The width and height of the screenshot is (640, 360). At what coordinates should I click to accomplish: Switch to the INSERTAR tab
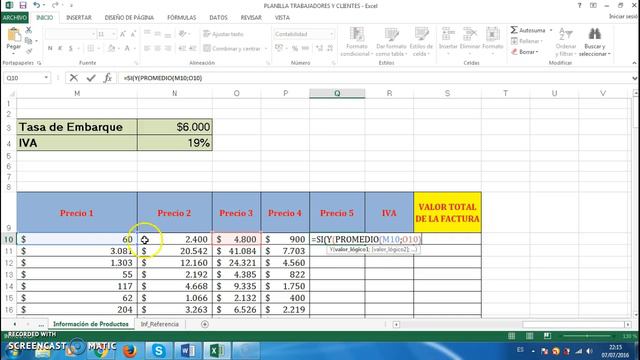[79, 18]
